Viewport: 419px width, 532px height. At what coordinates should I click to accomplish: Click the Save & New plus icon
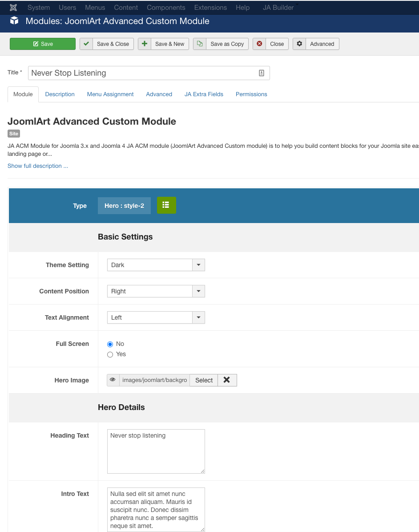[x=145, y=44]
